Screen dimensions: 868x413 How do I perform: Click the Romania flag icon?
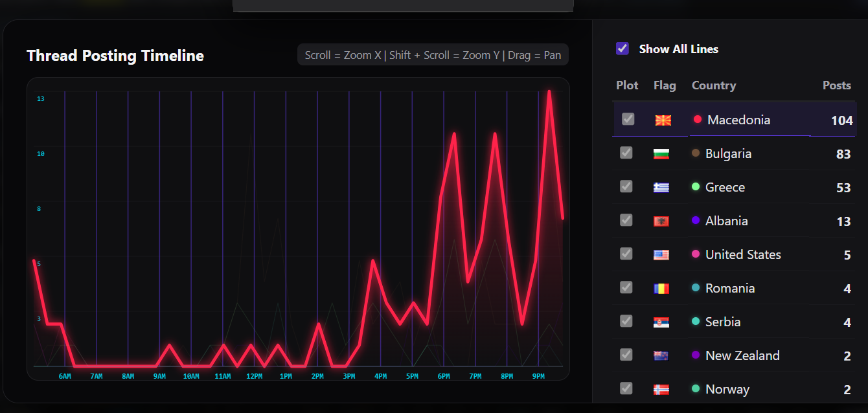[661, 289]
